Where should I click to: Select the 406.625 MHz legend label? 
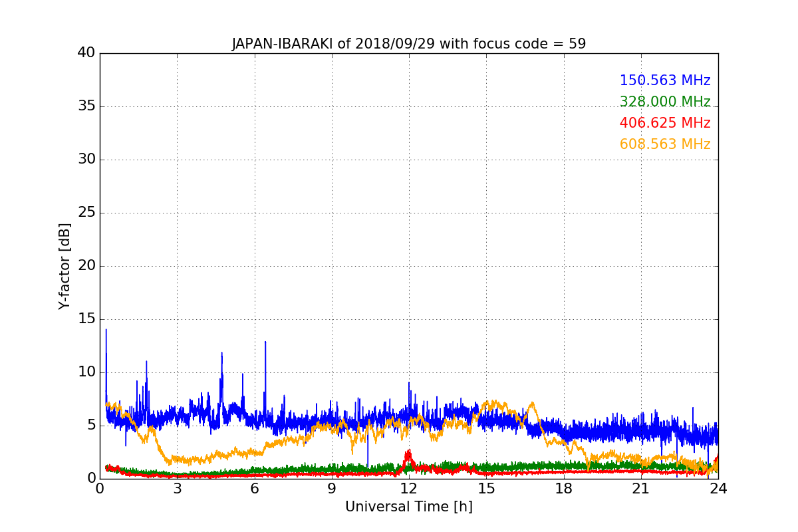tap(665, 123)
